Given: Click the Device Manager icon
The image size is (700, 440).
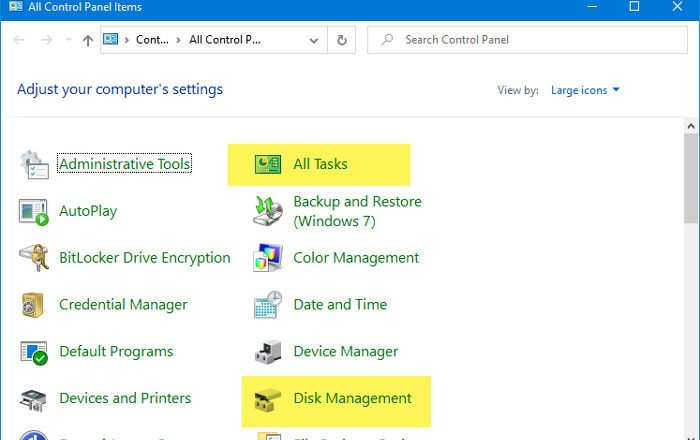Looking at the screenshot, I should click(268, 352).
